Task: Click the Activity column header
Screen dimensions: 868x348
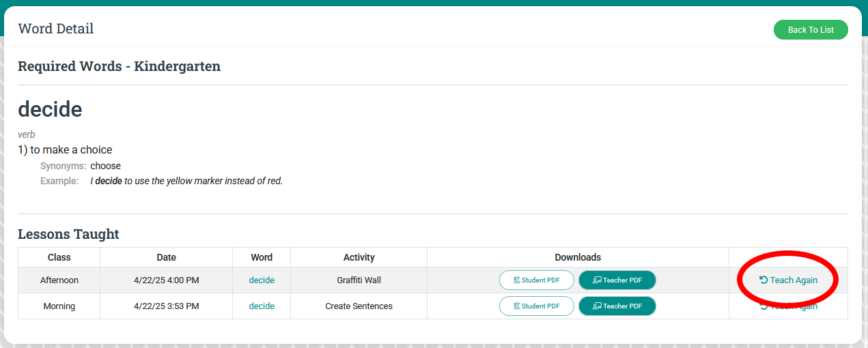Action: [359, 257]
